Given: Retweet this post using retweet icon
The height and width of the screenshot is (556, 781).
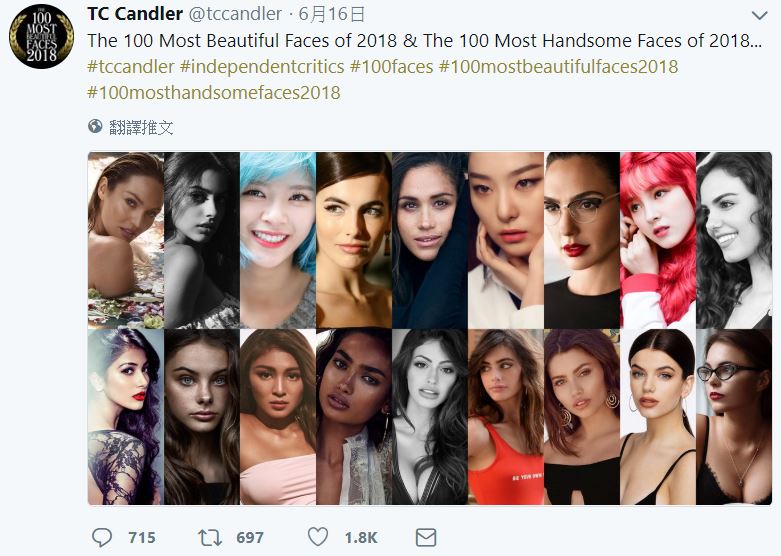Looking at the screenshot, I should click(x=210, y=537).
